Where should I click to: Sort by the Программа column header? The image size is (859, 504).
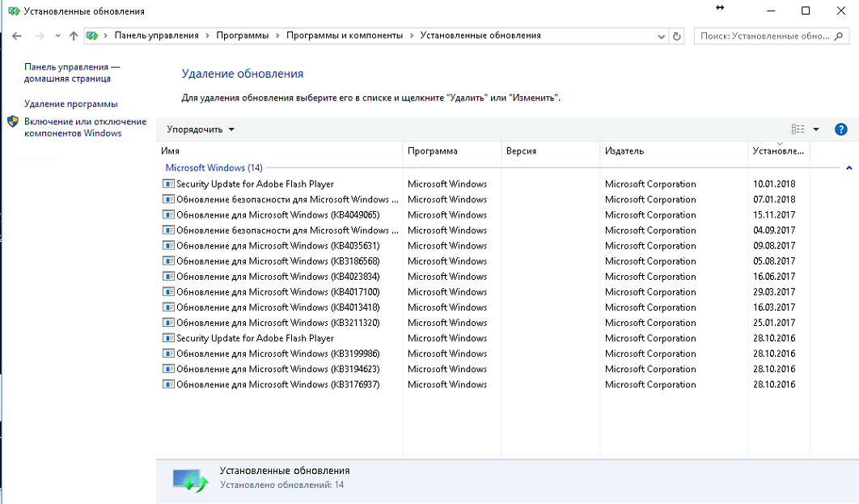tap(452, 150)
